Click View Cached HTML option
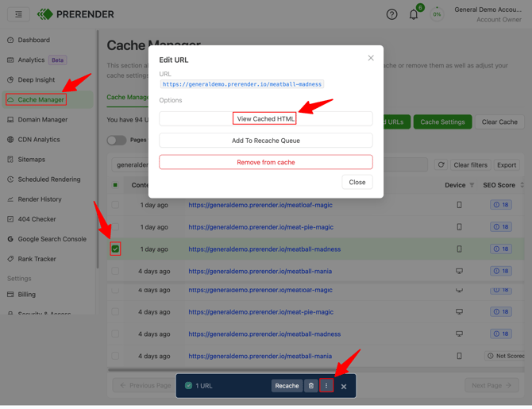This screenshot has height=409, width=532. (x=266, y=119)
